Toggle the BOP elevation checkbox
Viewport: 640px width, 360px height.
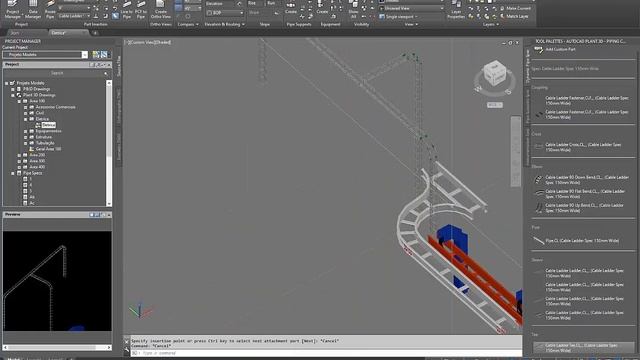pyautogui.click(x=209, y=13)
